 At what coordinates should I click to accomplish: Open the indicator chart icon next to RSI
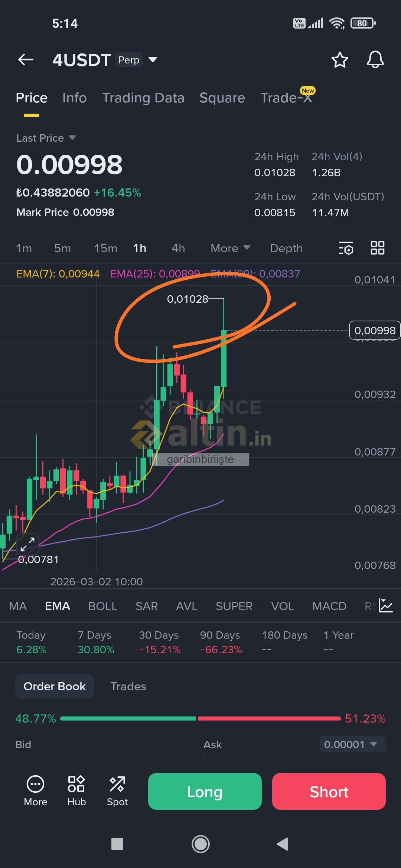pyautogui.click(x=385, y=606)
